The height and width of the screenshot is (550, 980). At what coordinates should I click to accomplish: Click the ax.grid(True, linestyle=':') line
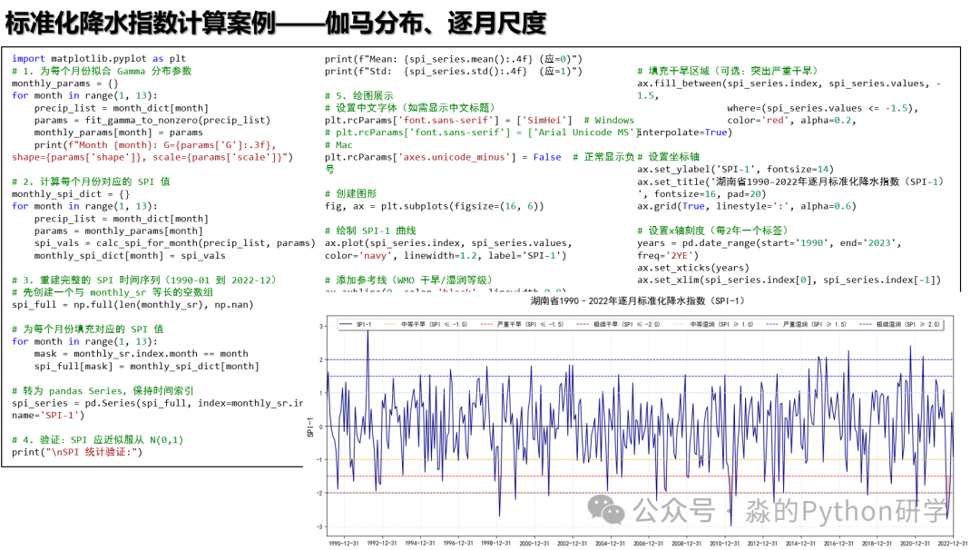tap(747, 206)
